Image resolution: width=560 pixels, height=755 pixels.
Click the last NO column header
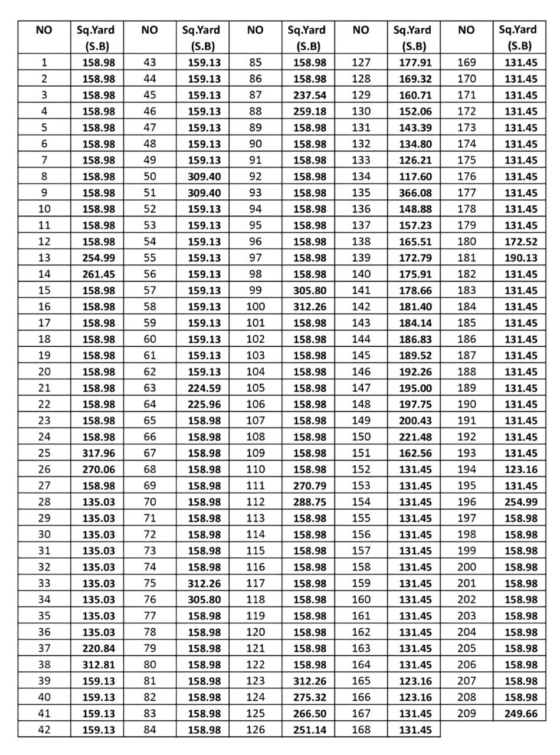(x=466, y=35)
